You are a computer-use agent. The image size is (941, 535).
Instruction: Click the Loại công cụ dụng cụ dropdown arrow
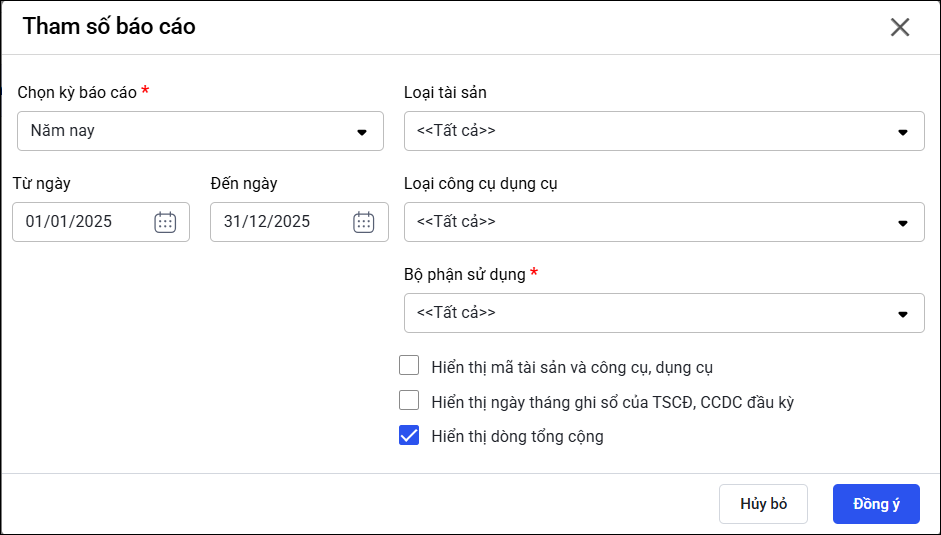point(902,223)
